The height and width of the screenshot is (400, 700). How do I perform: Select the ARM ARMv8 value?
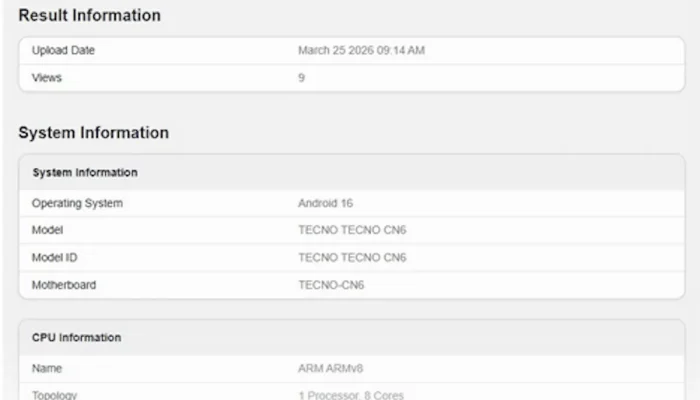[330, 368]
